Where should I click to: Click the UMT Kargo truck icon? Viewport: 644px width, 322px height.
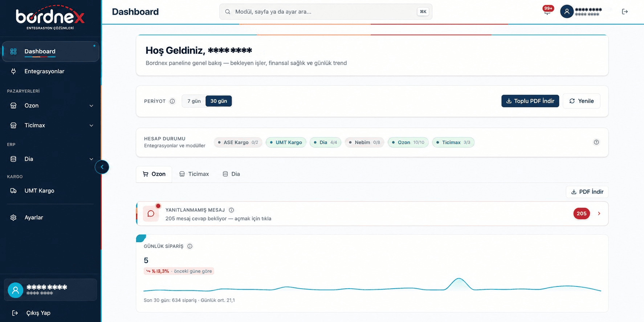(x=13, y=191)
